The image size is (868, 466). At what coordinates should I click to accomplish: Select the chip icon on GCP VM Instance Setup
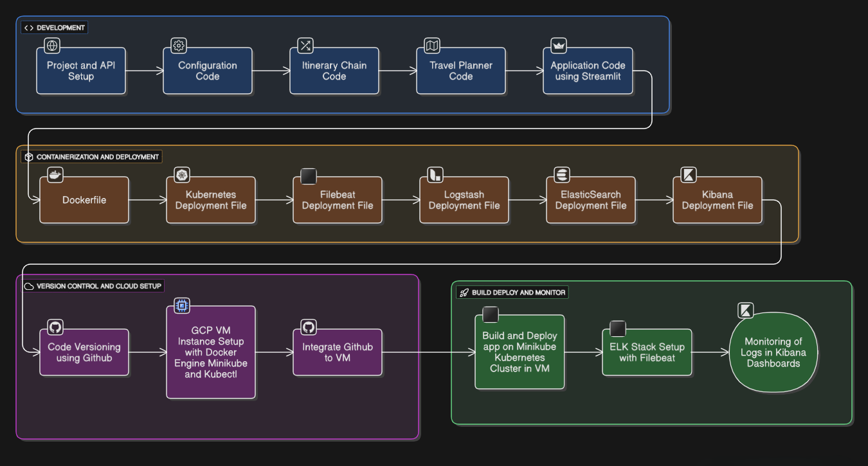click(181, 306)
